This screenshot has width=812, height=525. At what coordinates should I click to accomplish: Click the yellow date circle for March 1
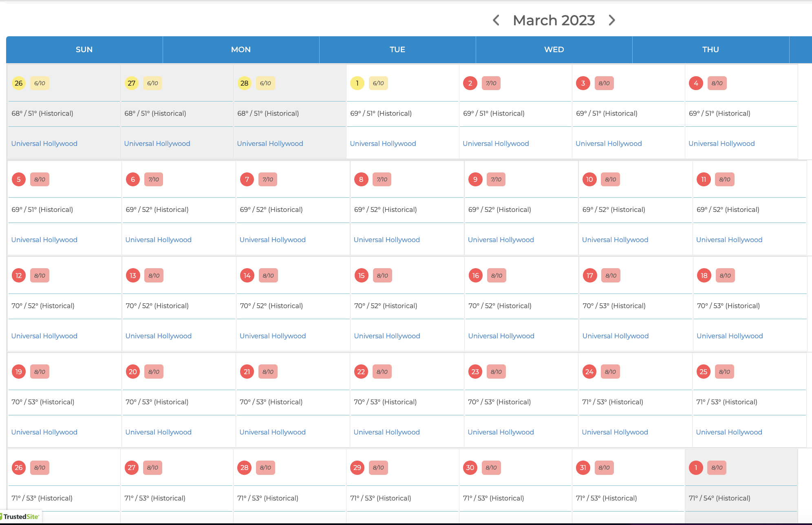(357, 83)
